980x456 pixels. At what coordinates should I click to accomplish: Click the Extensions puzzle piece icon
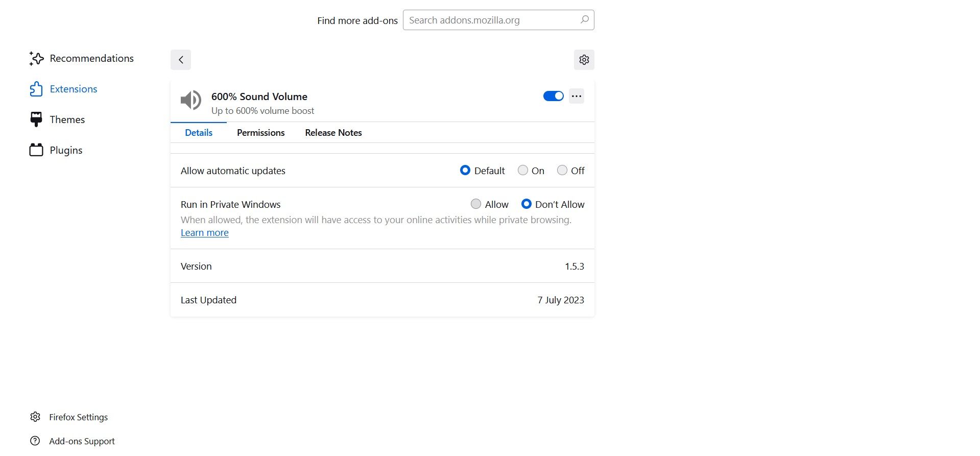pos(36,89)
